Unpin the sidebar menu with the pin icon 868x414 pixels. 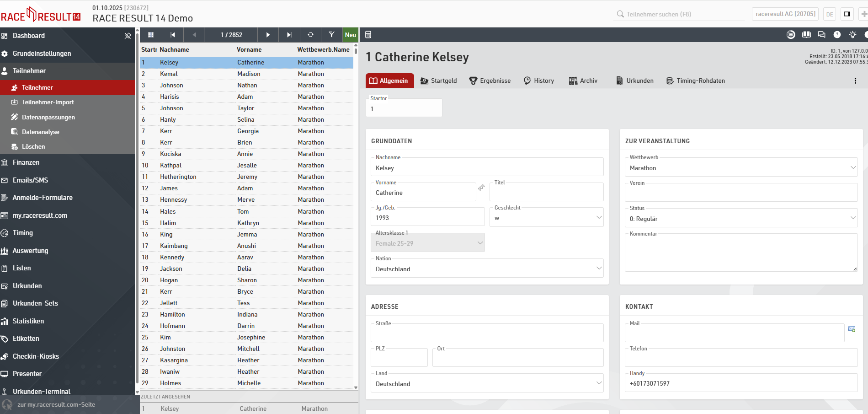click(x=128, y=36)
